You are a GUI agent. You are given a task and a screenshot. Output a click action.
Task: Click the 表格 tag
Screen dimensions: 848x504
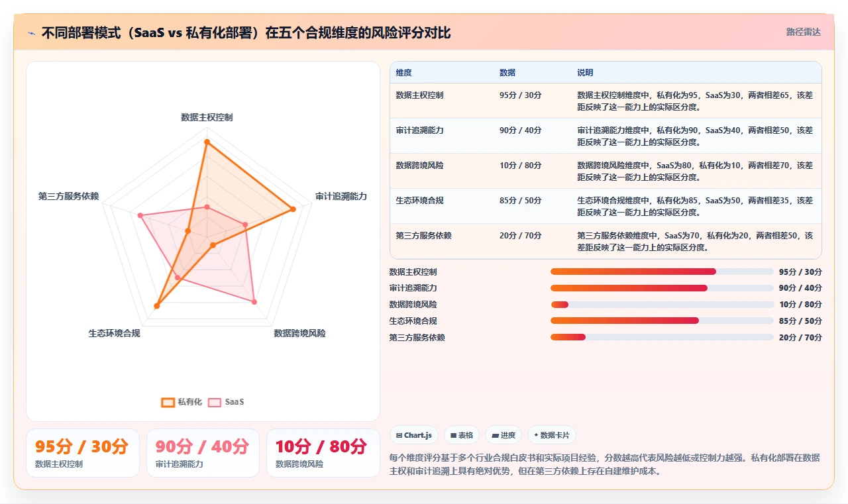[462, 435]
